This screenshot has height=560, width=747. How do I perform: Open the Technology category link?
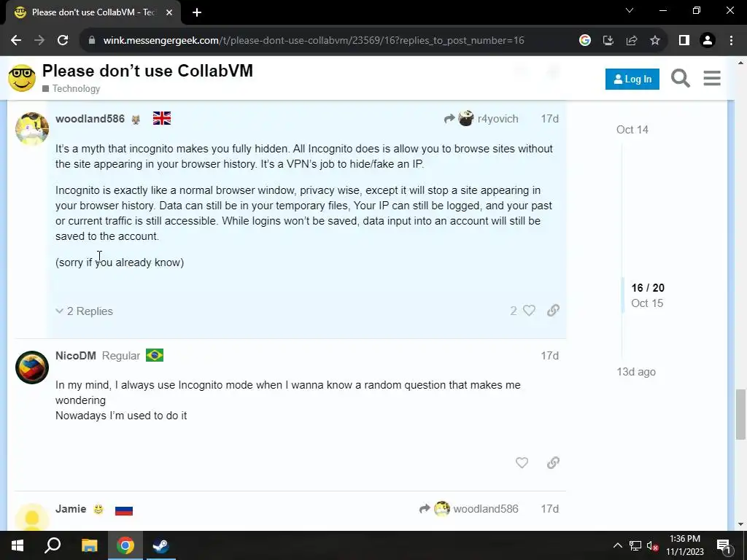[71, 88]
